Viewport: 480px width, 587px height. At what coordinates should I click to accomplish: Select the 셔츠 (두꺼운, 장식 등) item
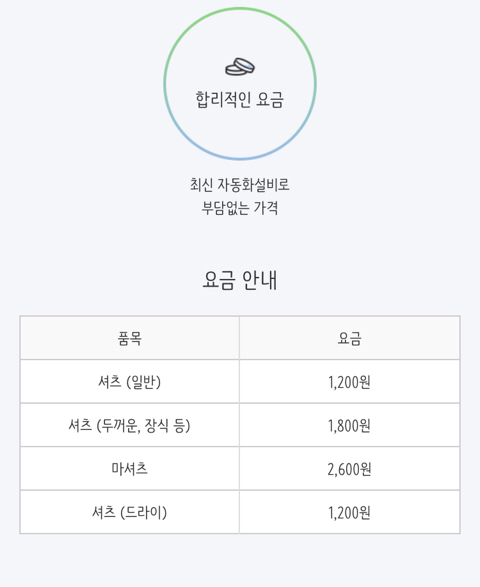coord(130,425)
